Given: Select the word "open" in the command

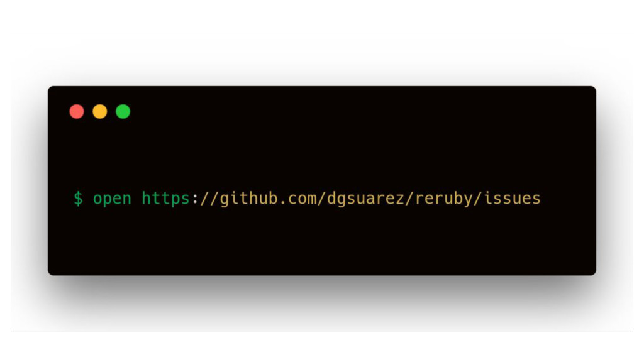Looking at the screenshot, I should click(x=112, y=199).
